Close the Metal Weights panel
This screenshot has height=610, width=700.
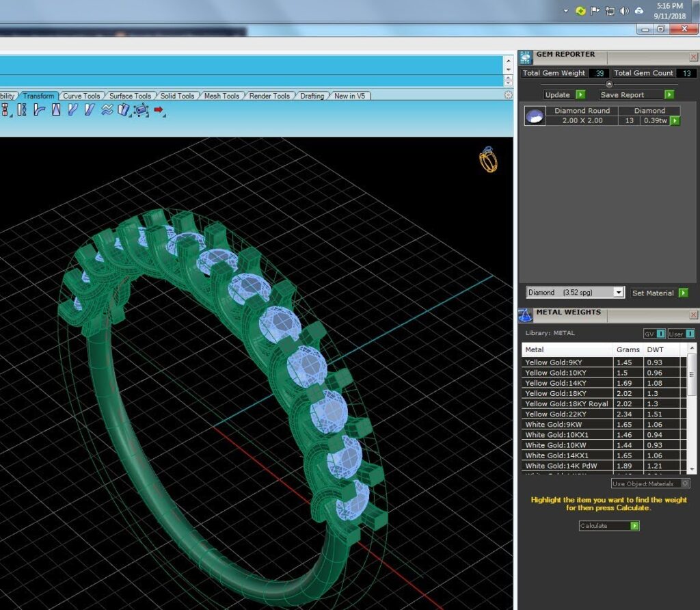click(x=693, y=315)
